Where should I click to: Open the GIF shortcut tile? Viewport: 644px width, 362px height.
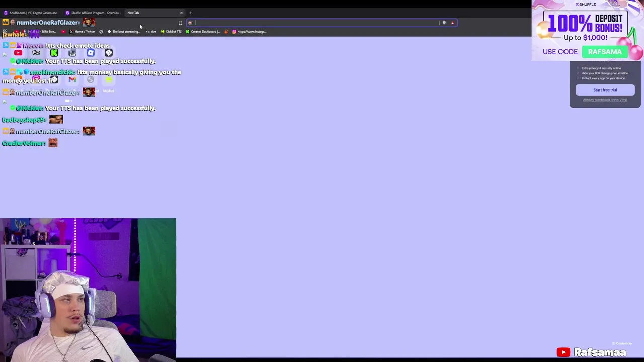coord(72,53)
